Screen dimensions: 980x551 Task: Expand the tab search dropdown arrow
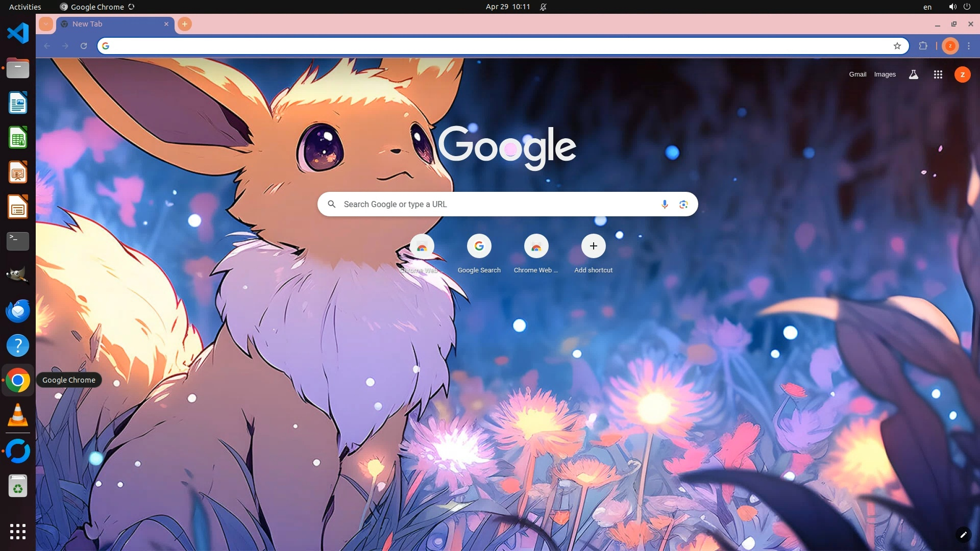(x=46, y=24)
